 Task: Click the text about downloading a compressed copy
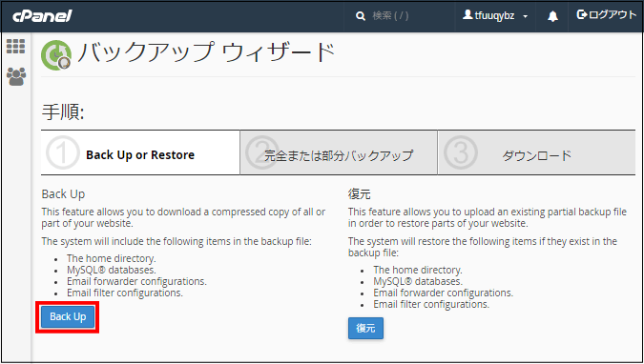(183, 217)
